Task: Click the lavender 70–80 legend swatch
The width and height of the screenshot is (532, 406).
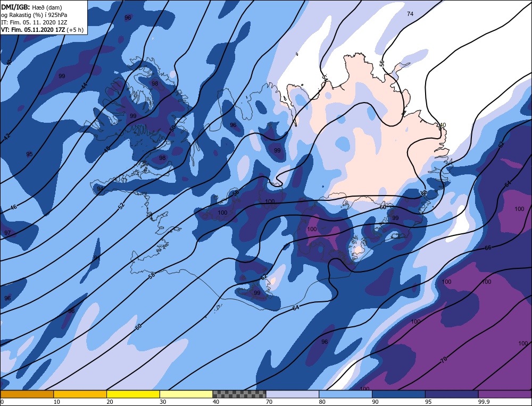Action: point(293,394)
